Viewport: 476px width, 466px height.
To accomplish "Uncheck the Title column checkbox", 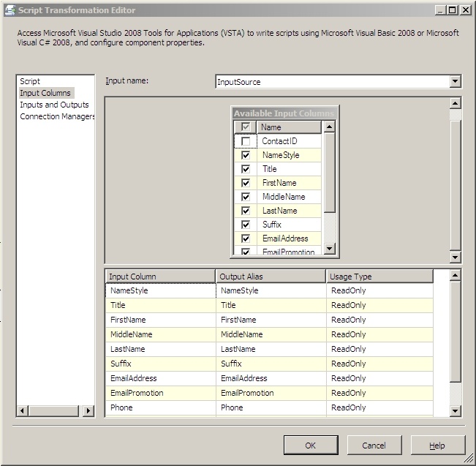I will point(245,169).
